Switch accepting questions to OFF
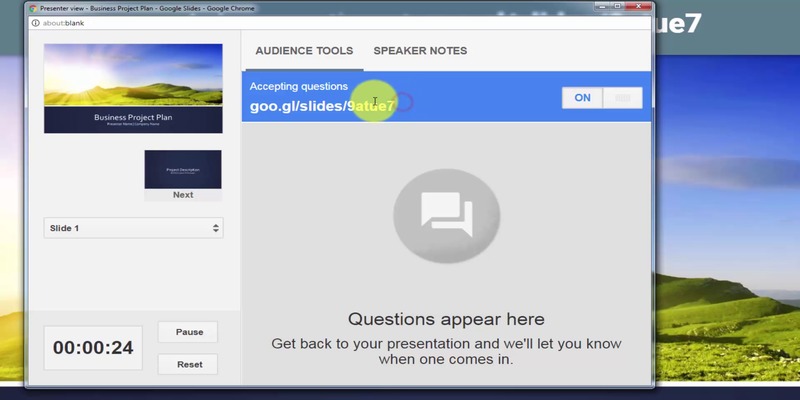Image resolution: width=800 pixels, height=400 pixels. [623, 97]
